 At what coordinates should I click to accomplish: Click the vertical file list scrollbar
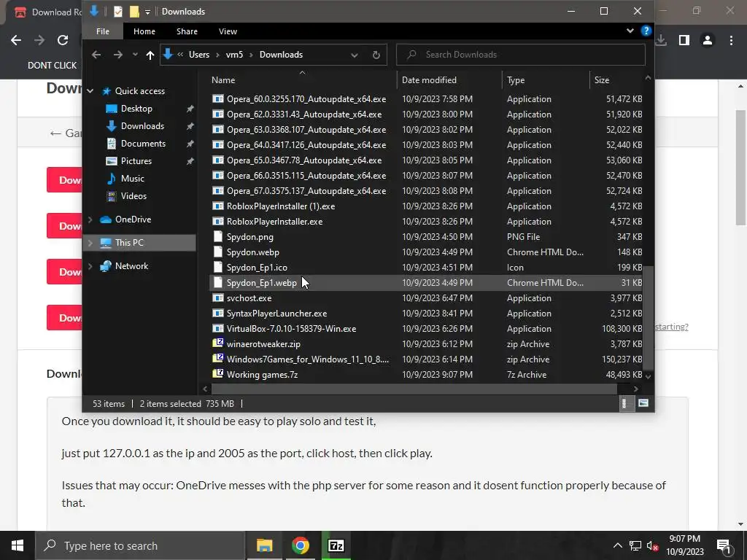[x=648, y=318]
